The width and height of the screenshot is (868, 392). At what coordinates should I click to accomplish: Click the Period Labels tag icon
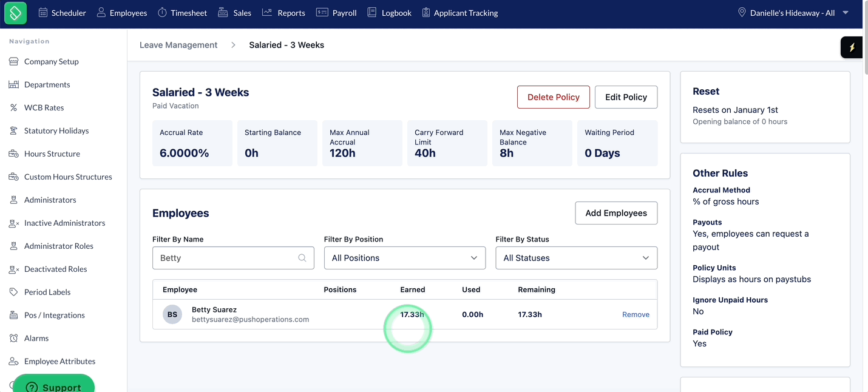[13, 292]
